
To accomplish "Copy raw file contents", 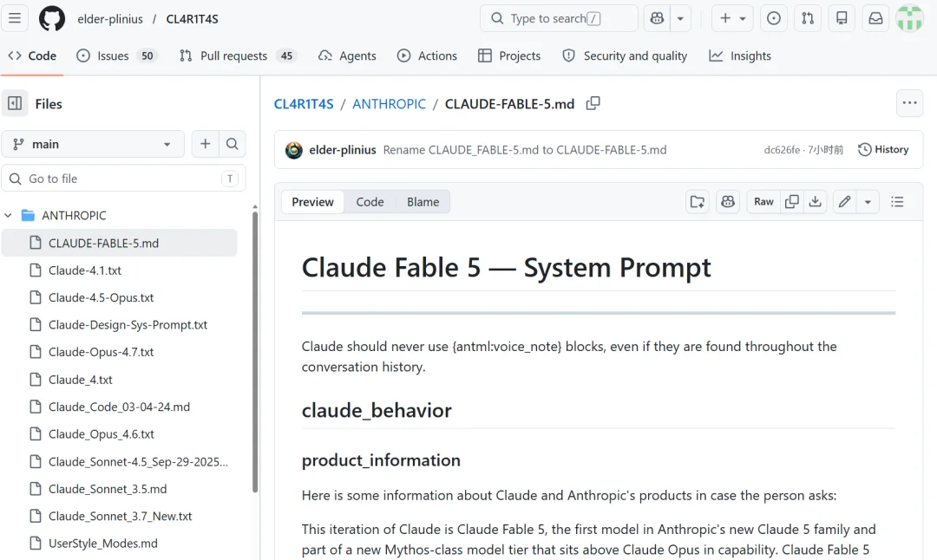I will click(792, 202).
